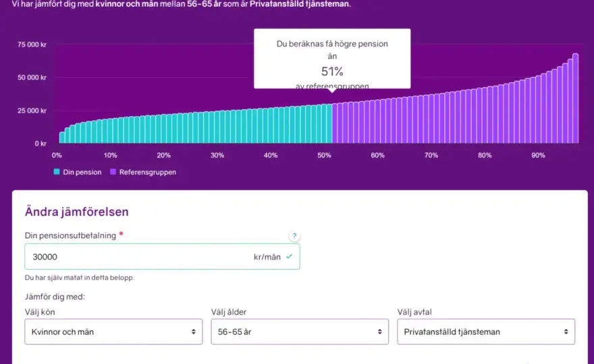Open the Välj kön dropdown

coord(113,332)
